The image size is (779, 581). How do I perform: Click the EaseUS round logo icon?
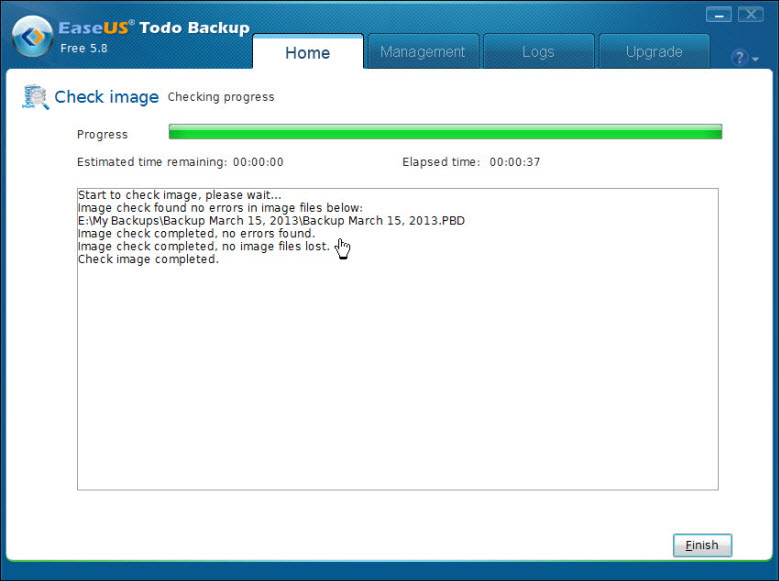tap(32, 36)
